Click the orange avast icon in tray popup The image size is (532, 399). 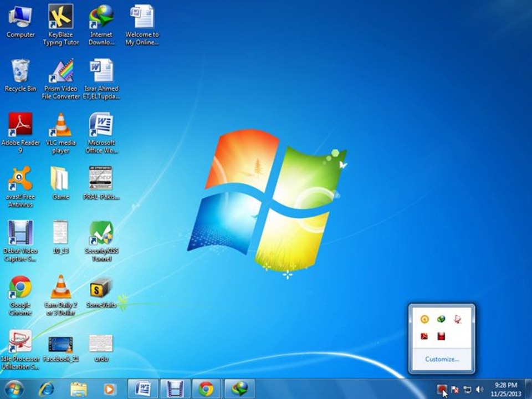coord(424,319)
